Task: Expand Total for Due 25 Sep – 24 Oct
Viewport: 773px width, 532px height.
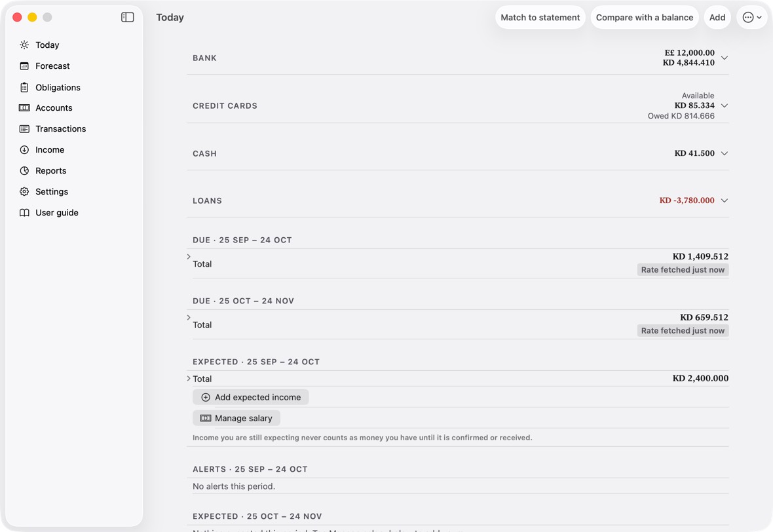Action: click(x=189, y=256)
